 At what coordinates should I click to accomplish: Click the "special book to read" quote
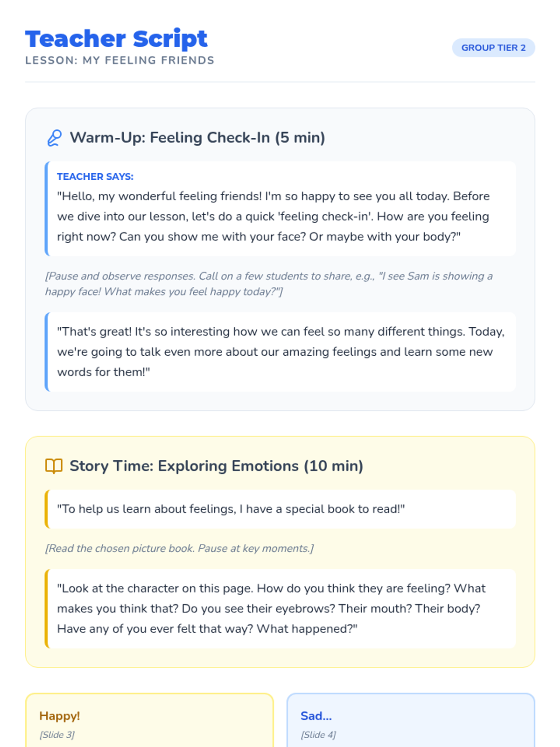coord(231,509)
